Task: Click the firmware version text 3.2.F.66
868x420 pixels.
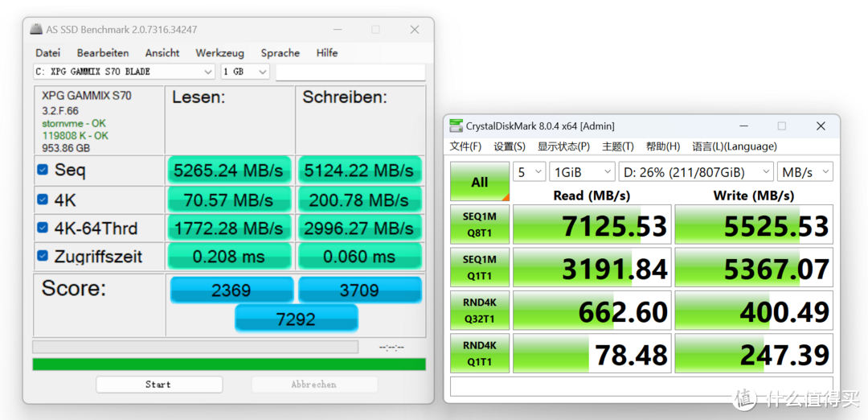Action: click(x=60, y=111)
